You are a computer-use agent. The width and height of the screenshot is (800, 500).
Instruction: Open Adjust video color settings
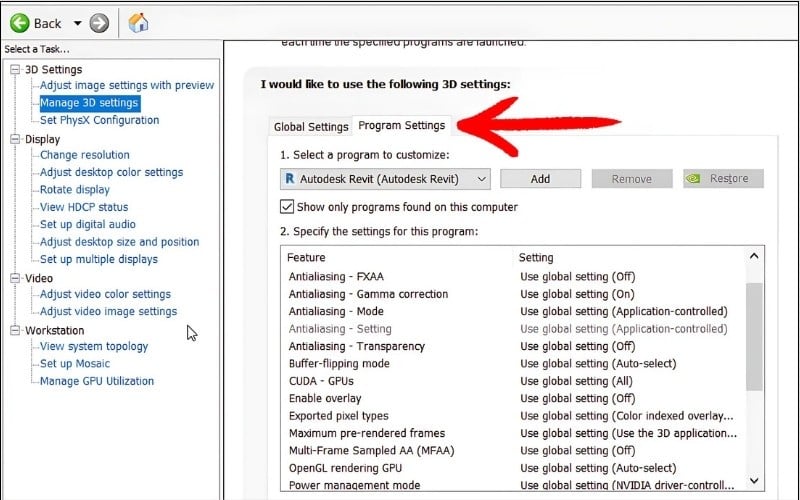pyautogui.click(x=105, y=294)
